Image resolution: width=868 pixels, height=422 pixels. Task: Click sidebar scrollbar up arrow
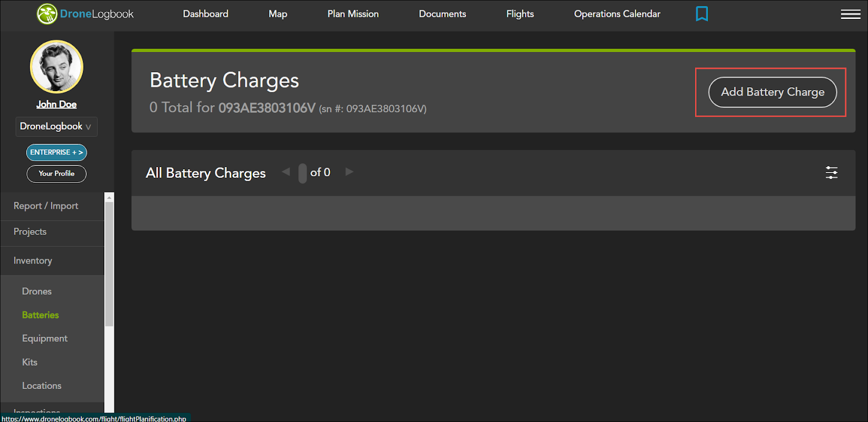[110, 197]
